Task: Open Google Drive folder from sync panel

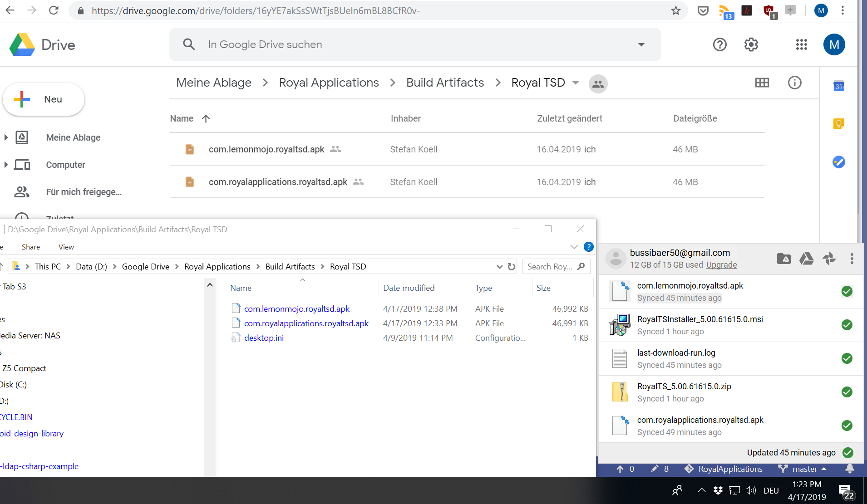Action: [784, 259]
